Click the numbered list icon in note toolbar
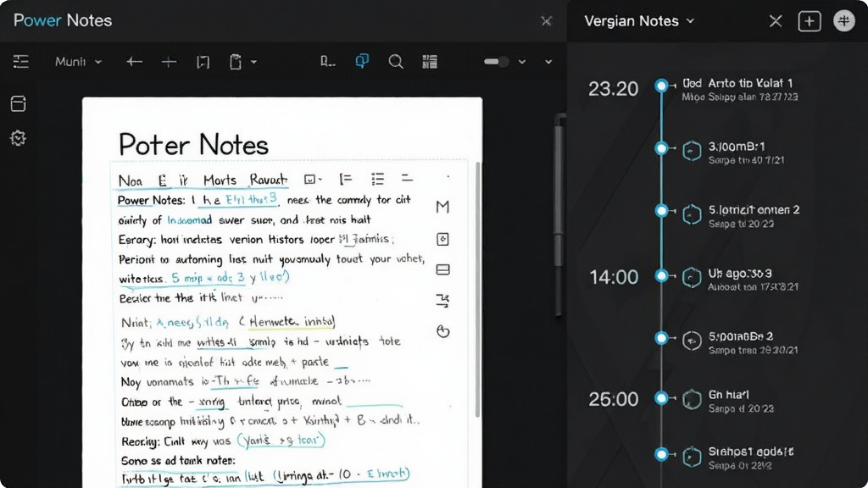The width and height of the screenshot is (868, 488). [x=346, y=179]
